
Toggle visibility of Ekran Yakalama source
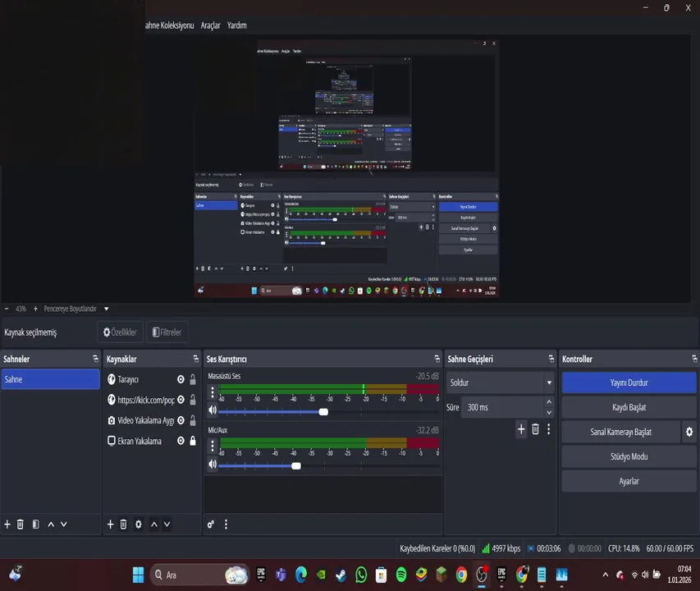pos(181,441)
